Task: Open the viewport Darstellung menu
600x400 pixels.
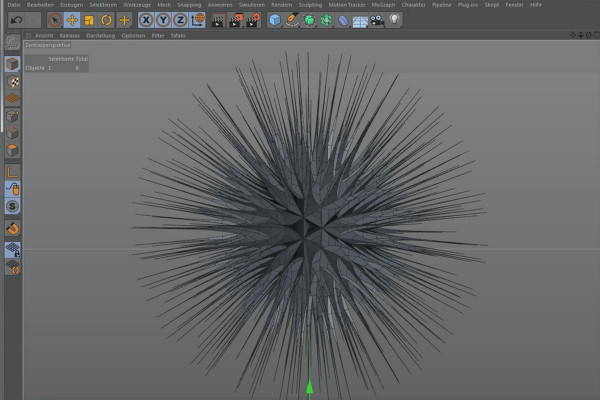Action: click(101, 36)
